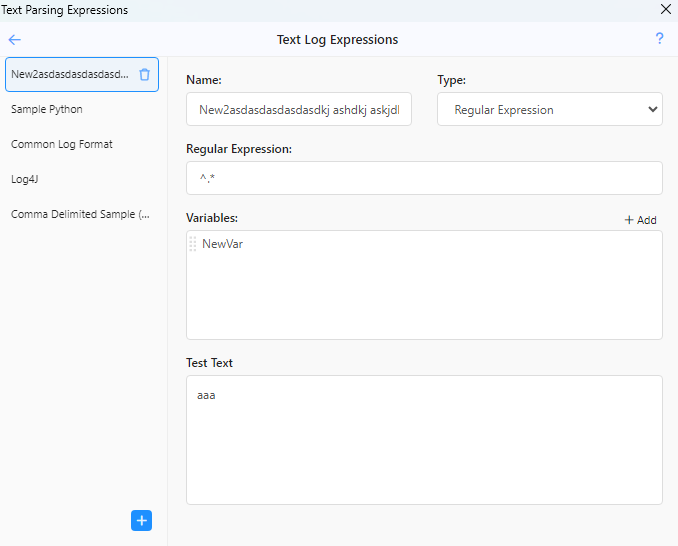Click inside the Test Text area
This screenshot has width=678, height=546.
[x=424, y=440]
